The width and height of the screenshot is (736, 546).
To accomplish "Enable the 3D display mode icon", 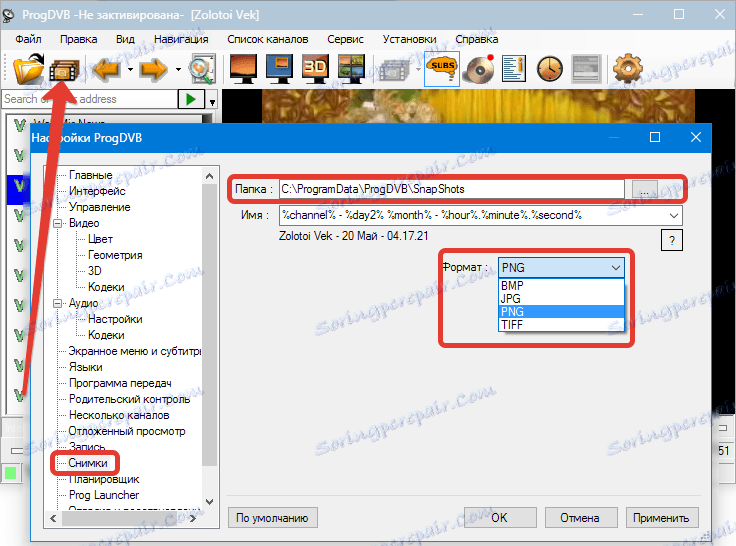I will [315, 69].
